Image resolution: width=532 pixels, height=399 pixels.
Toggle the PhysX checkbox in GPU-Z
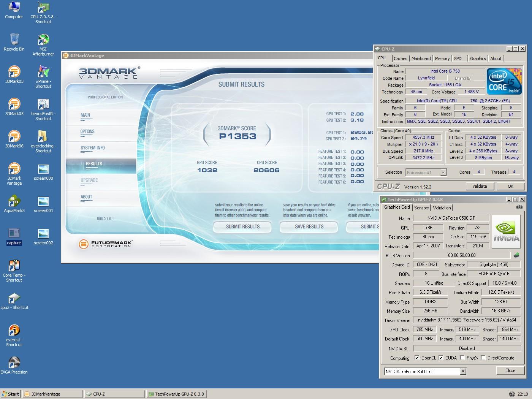point(462,358)
